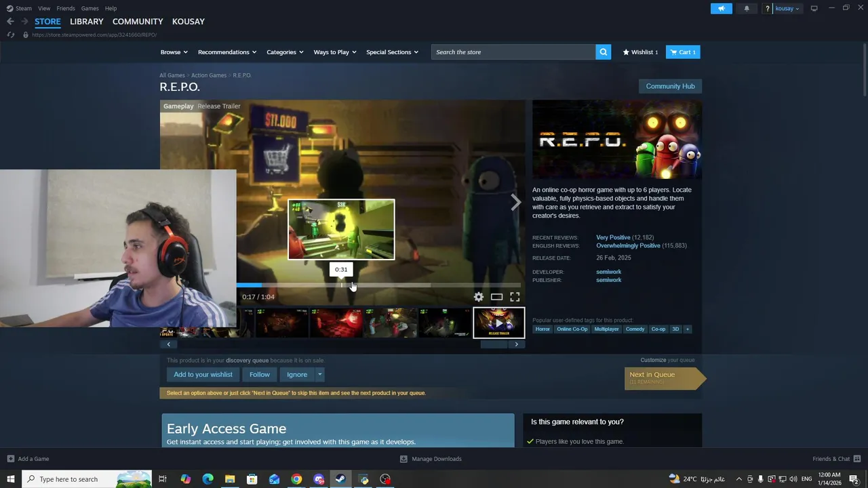Open the Wishlist link
Screen dimensions: 868x488
coord(640,52)
